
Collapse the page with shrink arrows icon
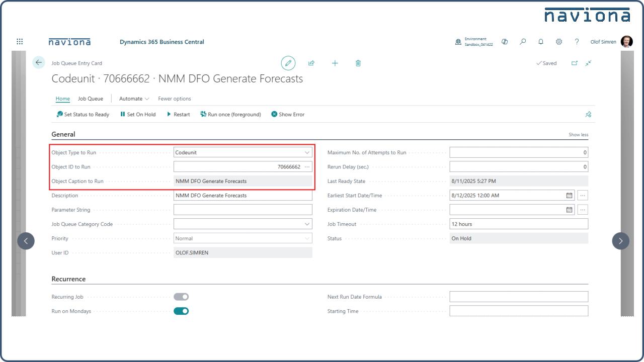coord(589,63)
